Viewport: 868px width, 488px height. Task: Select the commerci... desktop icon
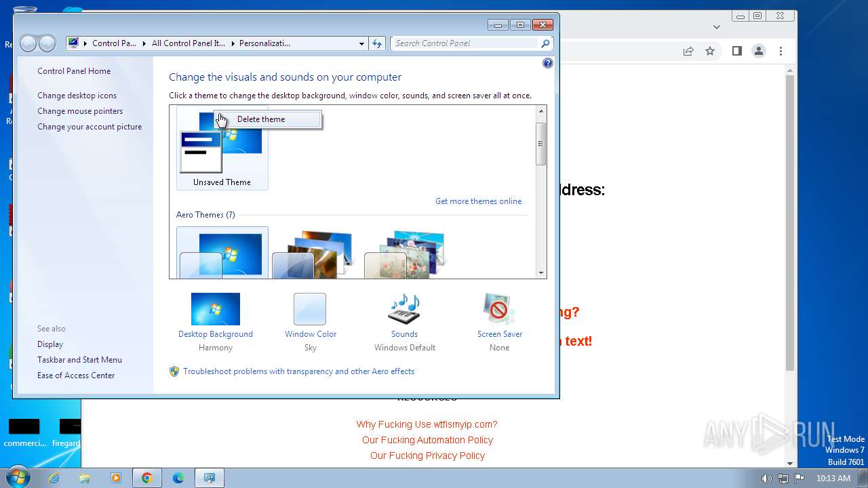click(24, 434)
